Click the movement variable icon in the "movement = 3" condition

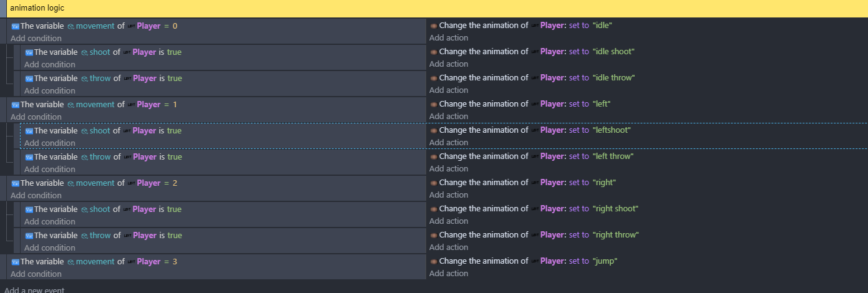point(71,262)
